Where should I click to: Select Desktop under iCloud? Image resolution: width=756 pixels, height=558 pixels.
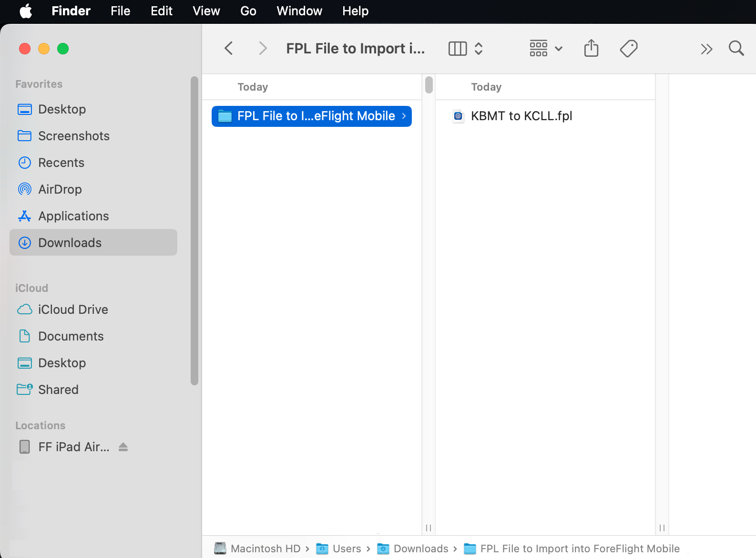93,363
